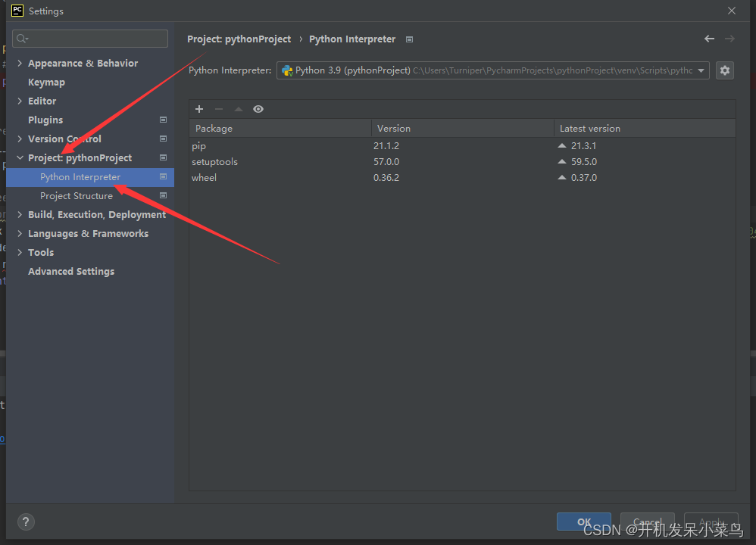Click the uninstall package minus icon
Image resolution: width=756 pixels, height=545 pixels.
[x=219, y=109]
